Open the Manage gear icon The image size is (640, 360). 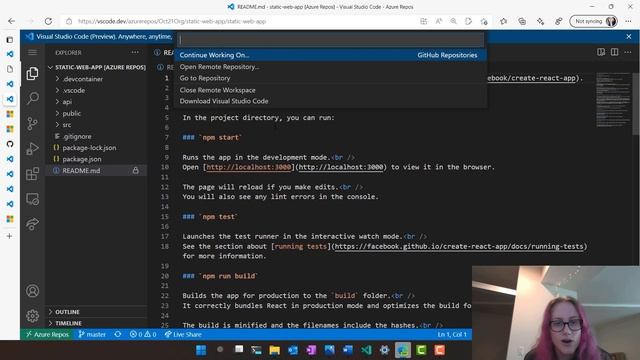32,316
